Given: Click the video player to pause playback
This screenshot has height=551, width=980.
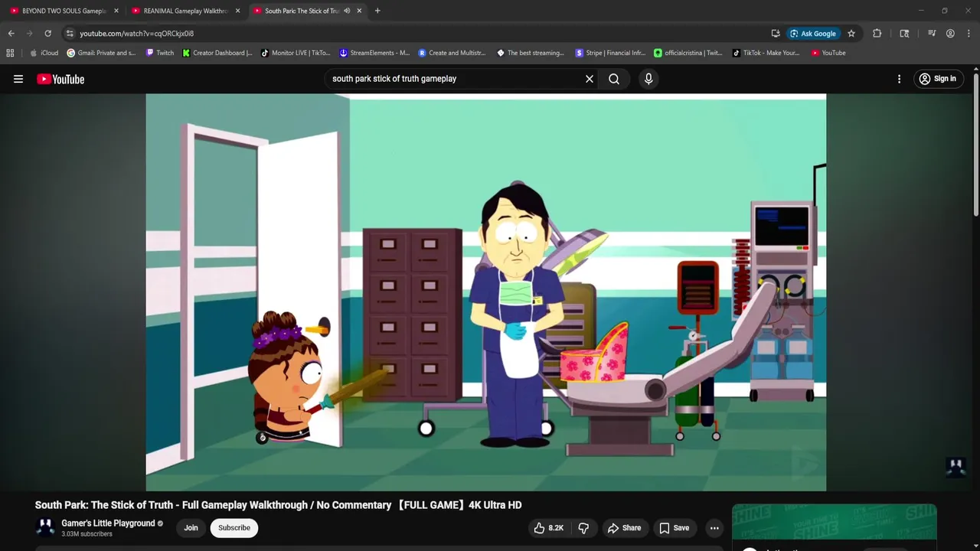Looking at the screenshot, I should point(486,292).
